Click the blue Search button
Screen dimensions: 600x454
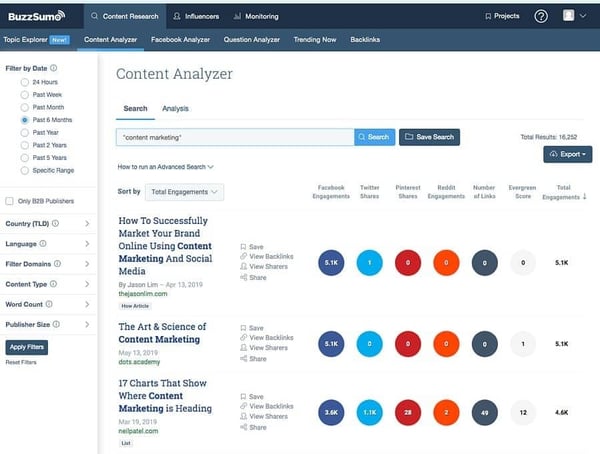(375, 137)
